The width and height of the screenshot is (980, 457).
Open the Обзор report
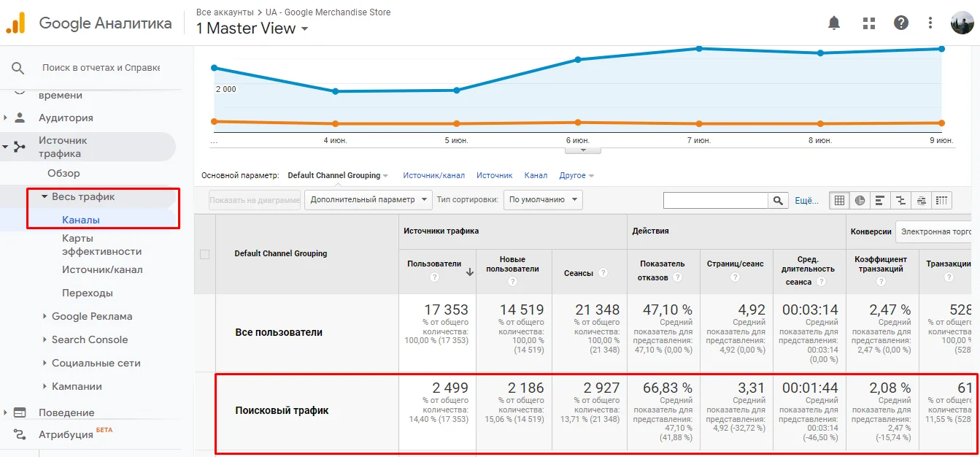[x=64, y=173]
